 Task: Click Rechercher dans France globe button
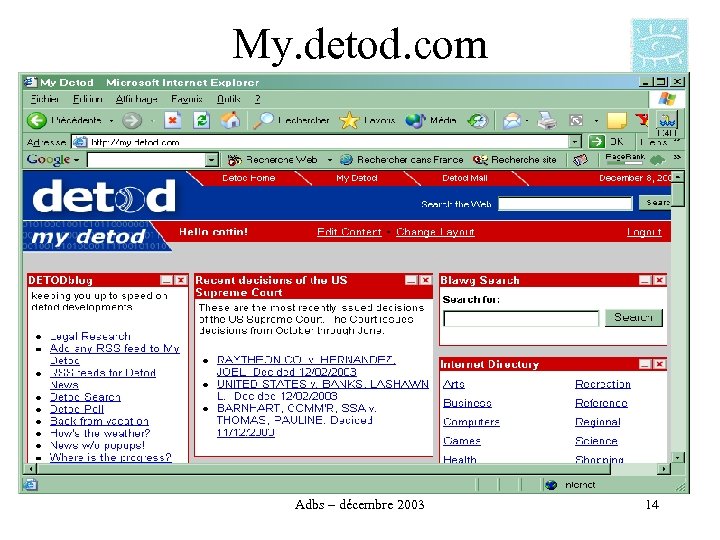click(x=402, y=160)
